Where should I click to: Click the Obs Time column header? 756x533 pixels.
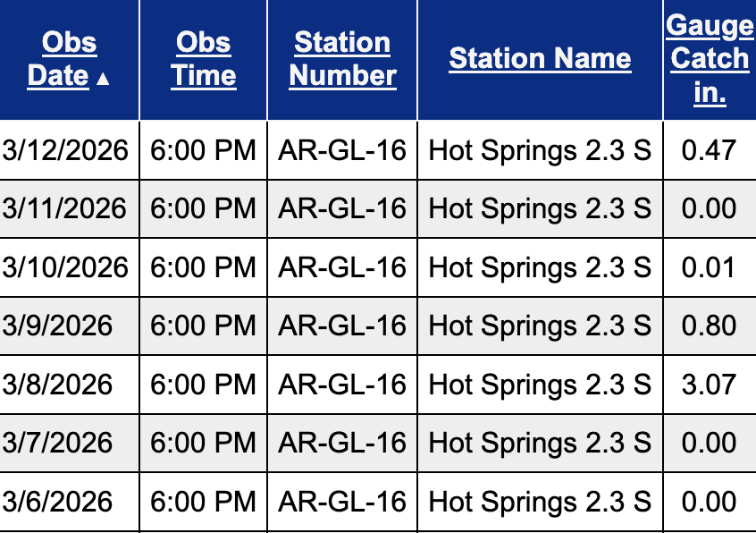[x=204, y=59]
